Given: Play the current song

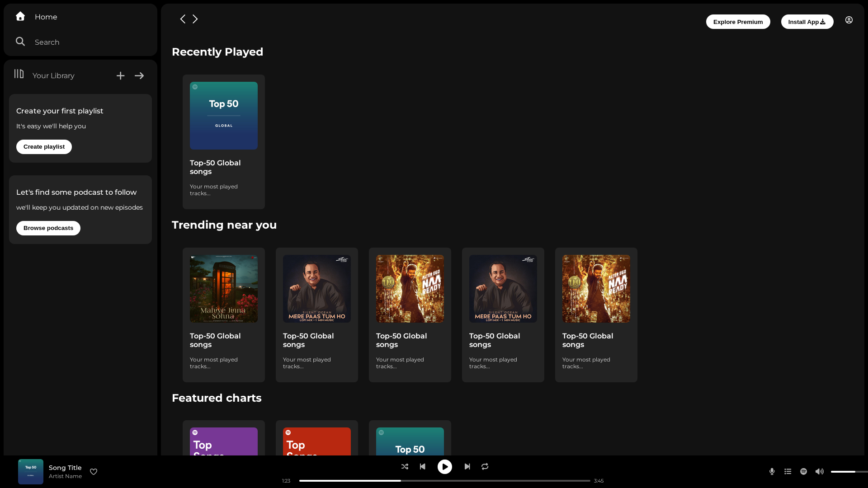Looking at the screenshot, I should [x=445, y=467].
